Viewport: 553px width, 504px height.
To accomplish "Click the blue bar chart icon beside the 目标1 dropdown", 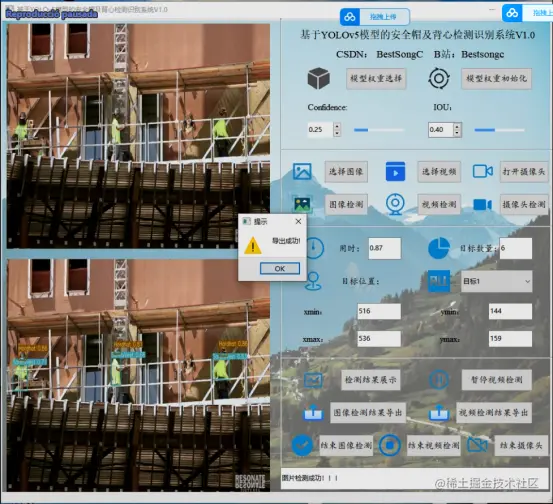I will [x=439, y=281].
